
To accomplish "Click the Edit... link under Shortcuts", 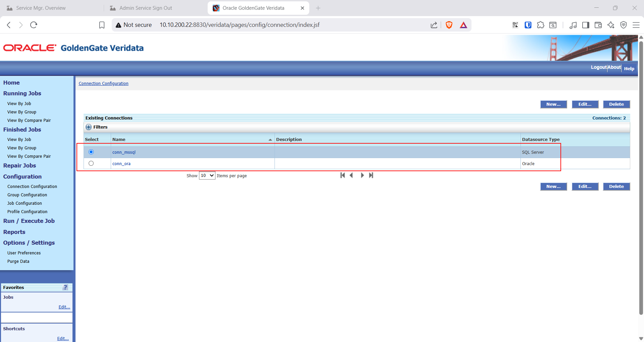I will [x=63, y=339].
